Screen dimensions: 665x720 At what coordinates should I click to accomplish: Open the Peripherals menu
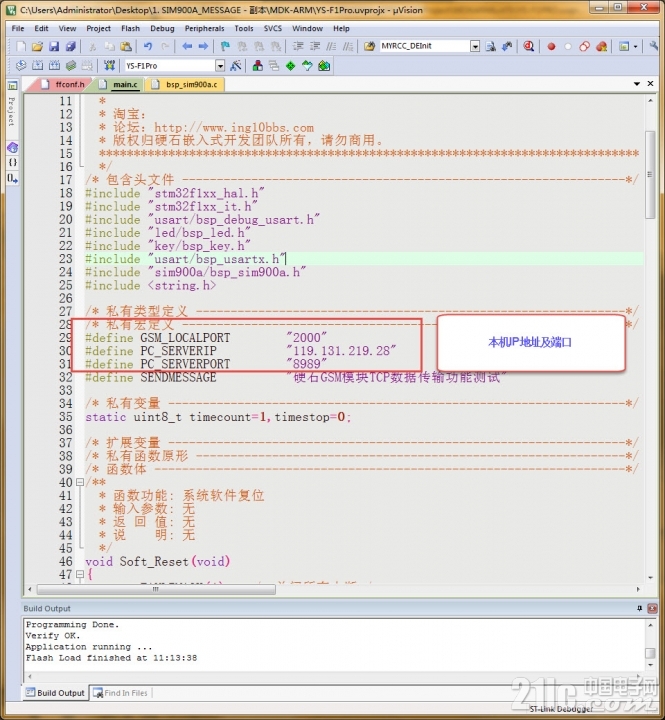pos(204,28)
